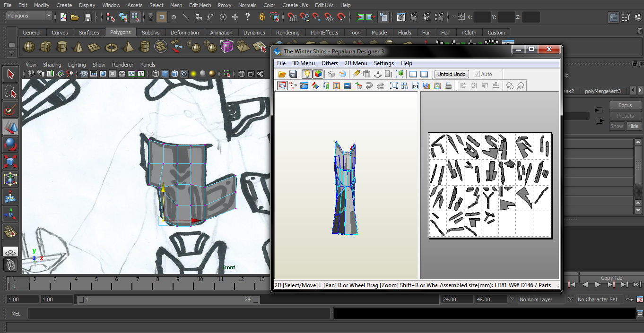Toggle Snap to curves magnet in Maya
The image size is (644, 333).
click(305, 17)
